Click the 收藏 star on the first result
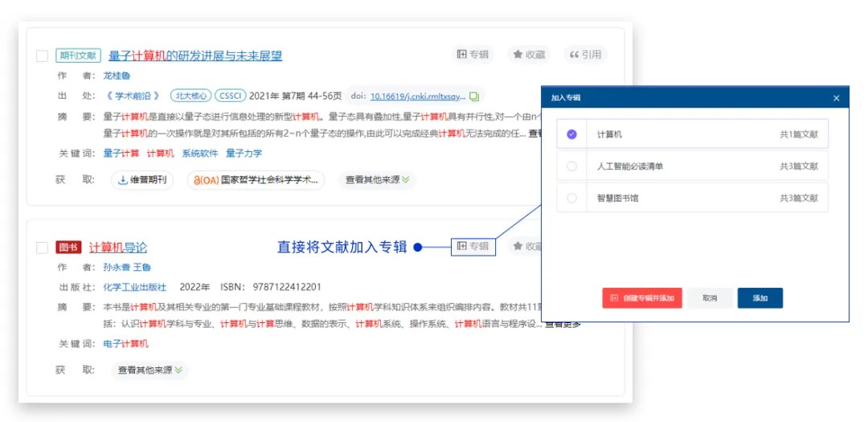 coord(529,55)
